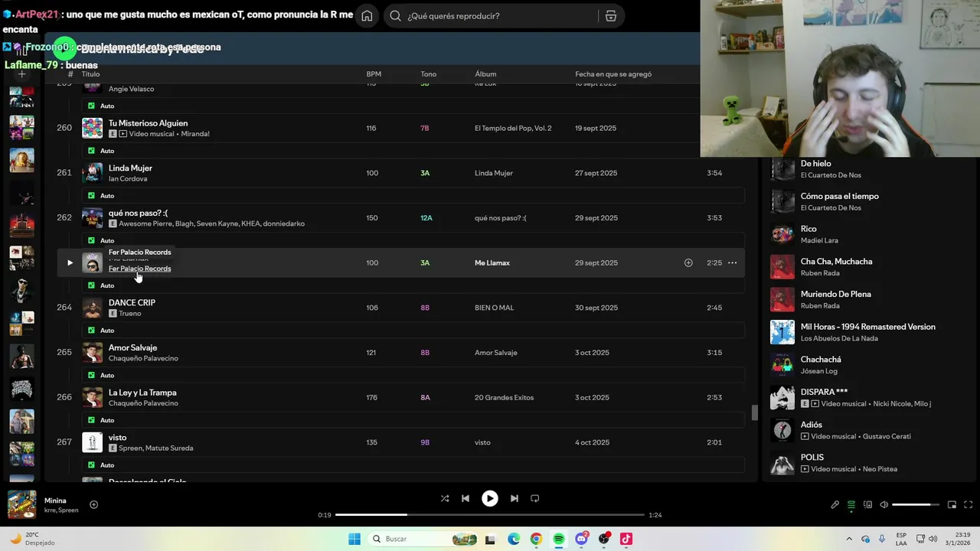The width and height of the screenshot is (980, 551).
Task: Open the BIEN O MAL album link
Action: [x=494, y=308]
